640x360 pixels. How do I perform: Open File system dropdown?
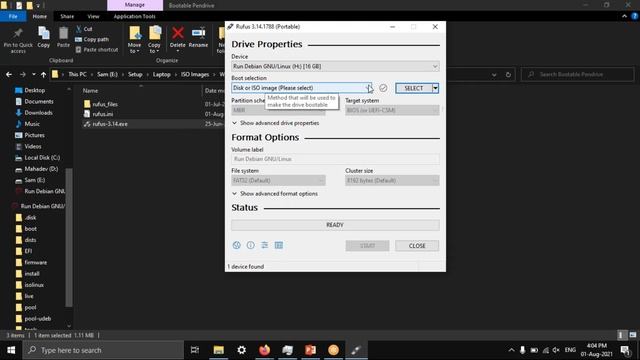(278, 180)
